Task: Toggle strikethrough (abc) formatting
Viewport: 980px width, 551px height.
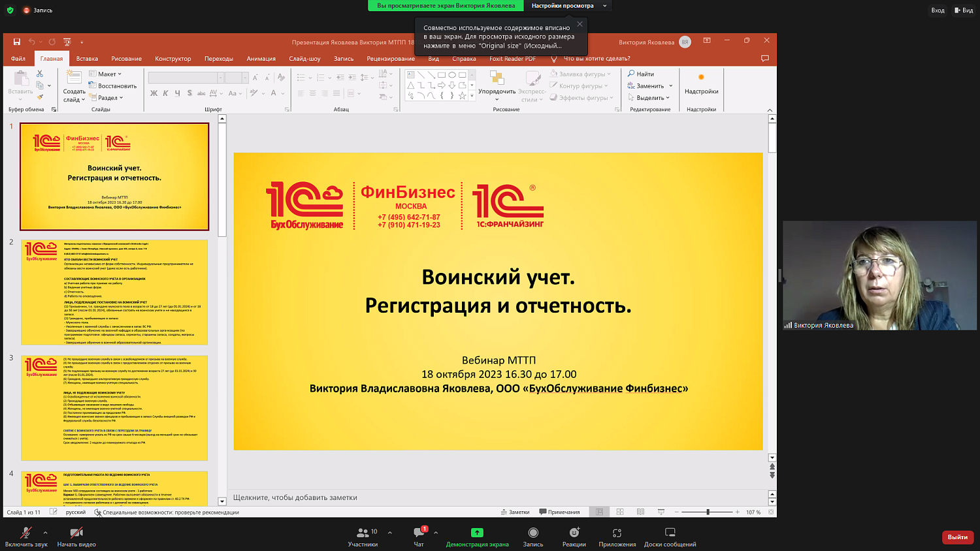Action: [x=201, y=93]
